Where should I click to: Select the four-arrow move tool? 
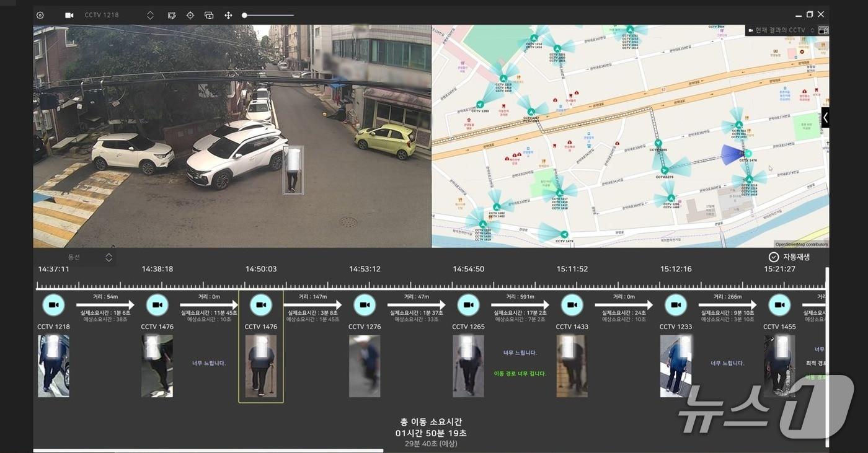click(x=228, y=15)
